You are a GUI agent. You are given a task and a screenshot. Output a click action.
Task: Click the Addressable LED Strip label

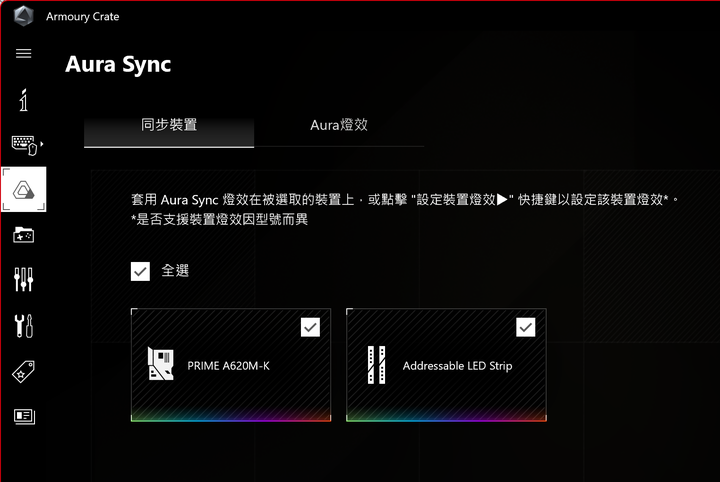point(457,366)
